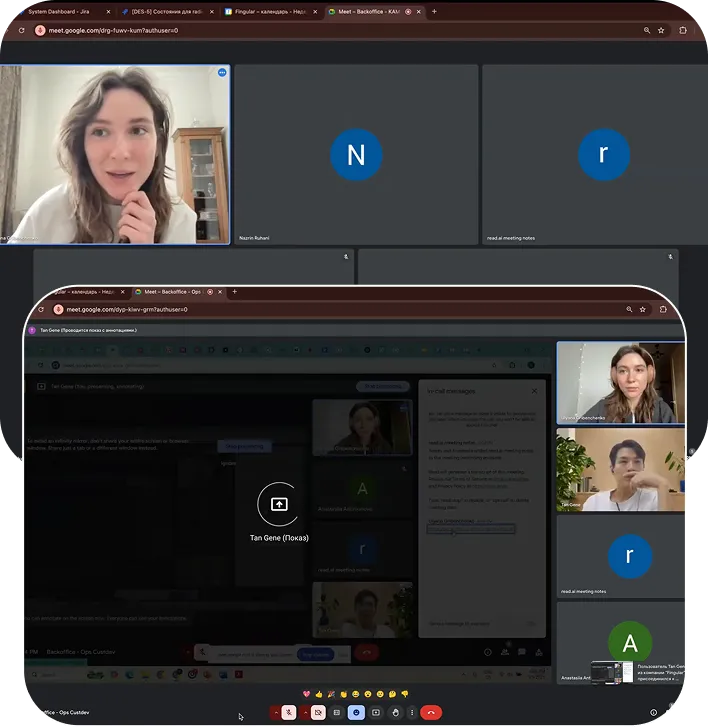This screenshot has height=728, width=708.
Task: Send the surprised face reaction
Action: point(368,694)
